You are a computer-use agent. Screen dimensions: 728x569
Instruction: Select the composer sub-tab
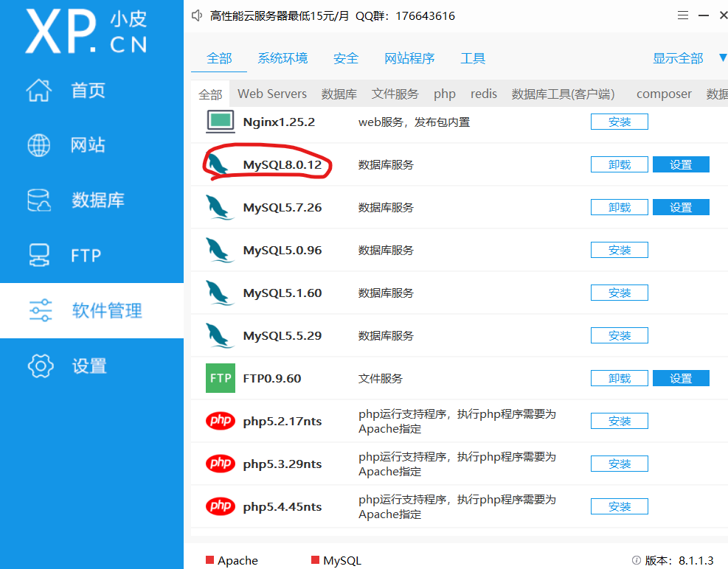[x=664, y=94]
